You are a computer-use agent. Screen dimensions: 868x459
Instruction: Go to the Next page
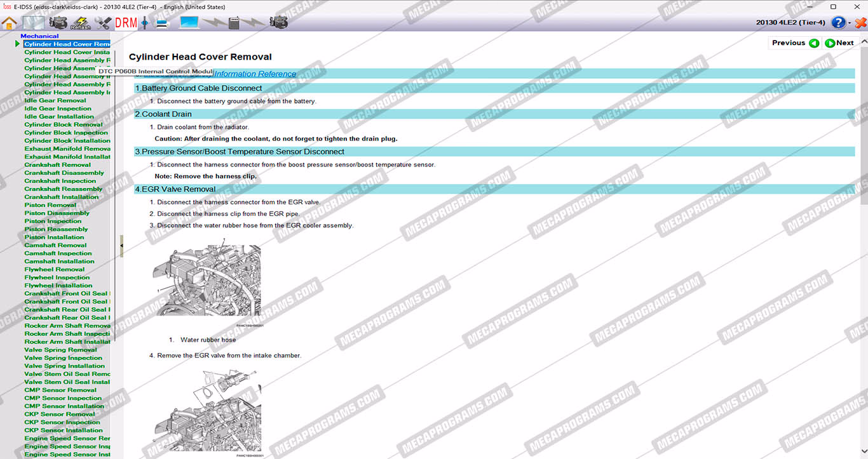pos(839,43)
